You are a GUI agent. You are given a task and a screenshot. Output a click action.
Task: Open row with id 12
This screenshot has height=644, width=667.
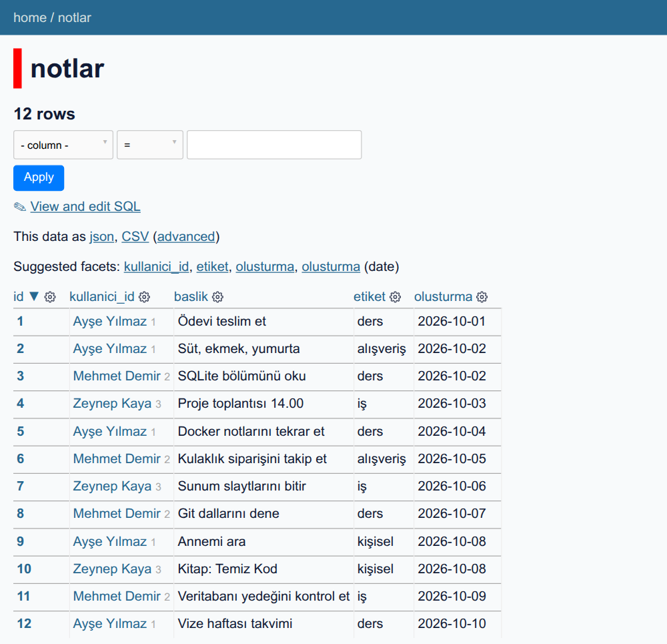pos(24,623)
